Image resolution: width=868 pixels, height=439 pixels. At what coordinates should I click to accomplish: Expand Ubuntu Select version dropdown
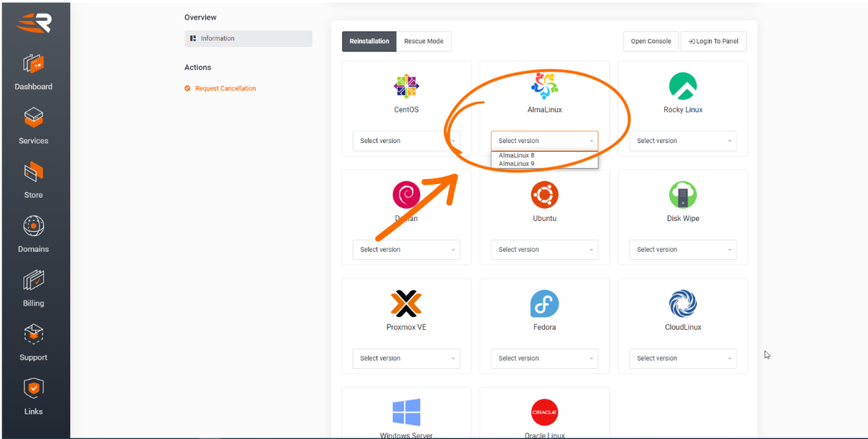tap(544, 250)
